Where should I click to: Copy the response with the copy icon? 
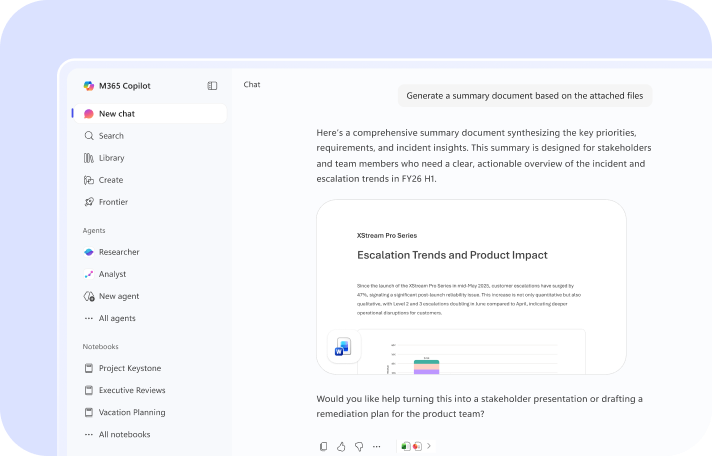click(323, 446)
